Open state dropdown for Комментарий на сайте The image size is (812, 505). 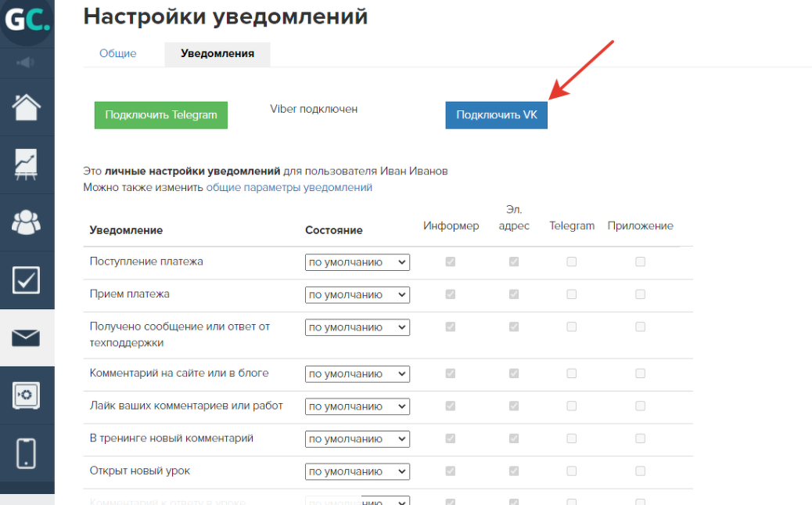(357, 373)
